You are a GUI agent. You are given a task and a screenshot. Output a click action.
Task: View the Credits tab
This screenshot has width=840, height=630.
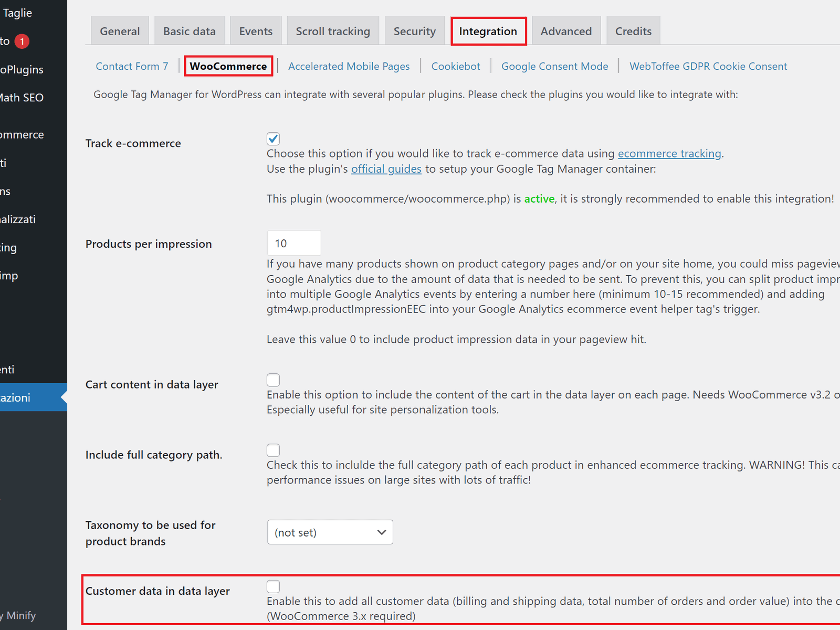633,31
